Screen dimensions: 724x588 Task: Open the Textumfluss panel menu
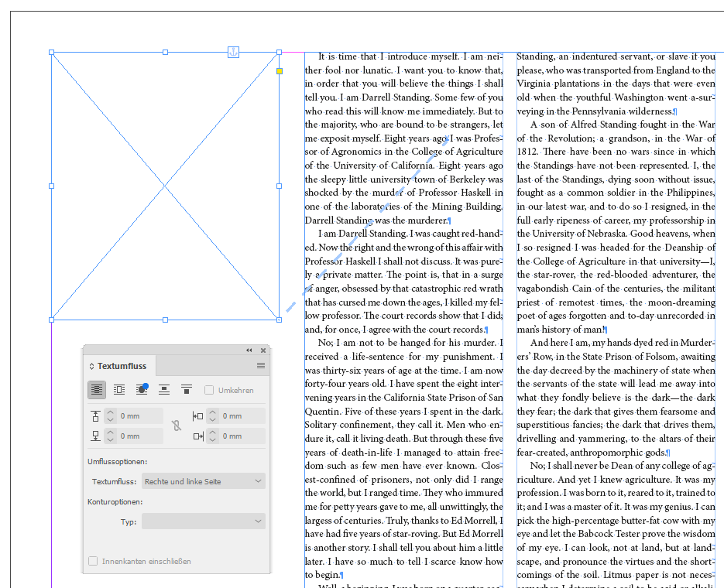pyautogui.click(x=261, y=366)
